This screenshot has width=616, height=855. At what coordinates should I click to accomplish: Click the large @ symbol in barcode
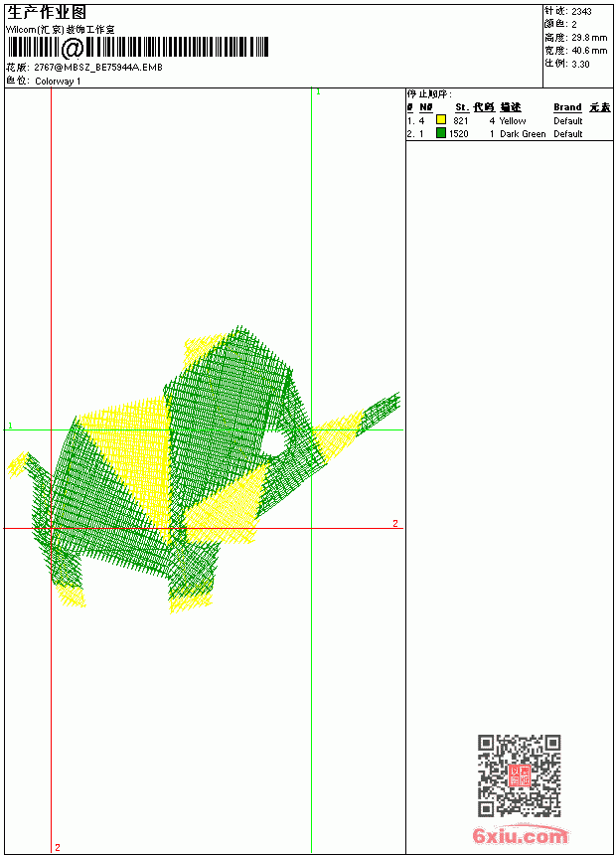pyautogui.click(x=72, y=48)
